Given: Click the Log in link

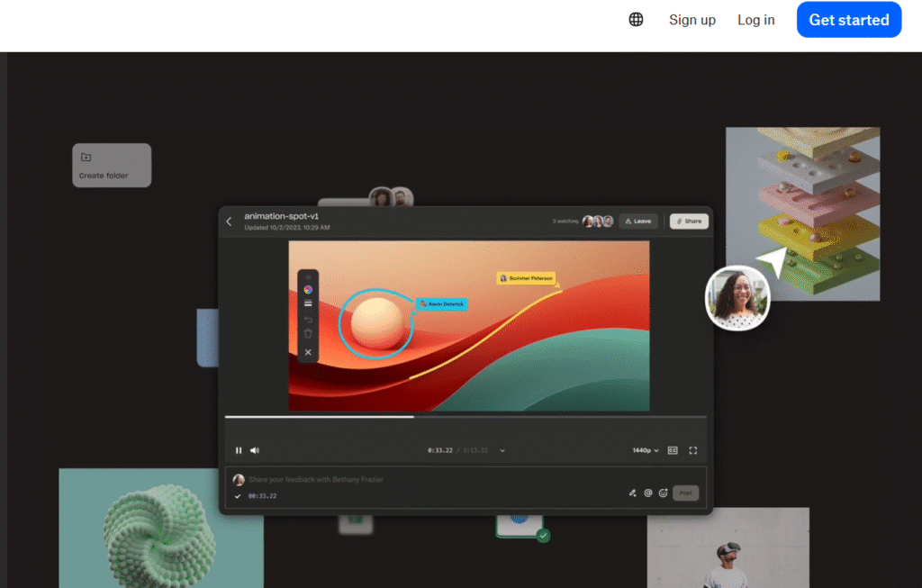Looking at the screenshot, I should tap(755, 20).
